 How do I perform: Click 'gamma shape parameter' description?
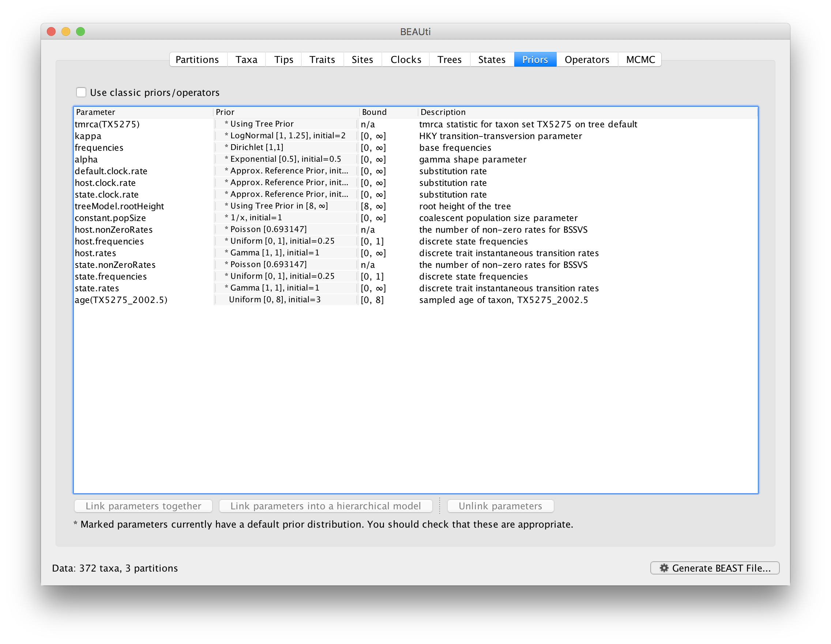pyautogui.click(x=473, y=160)
